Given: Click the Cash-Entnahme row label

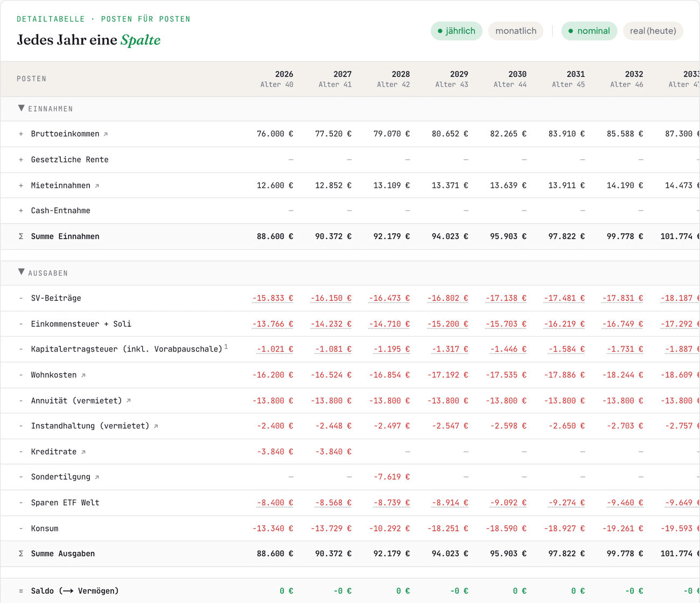Looking at the screenshot, I should [x=60, y=211].
